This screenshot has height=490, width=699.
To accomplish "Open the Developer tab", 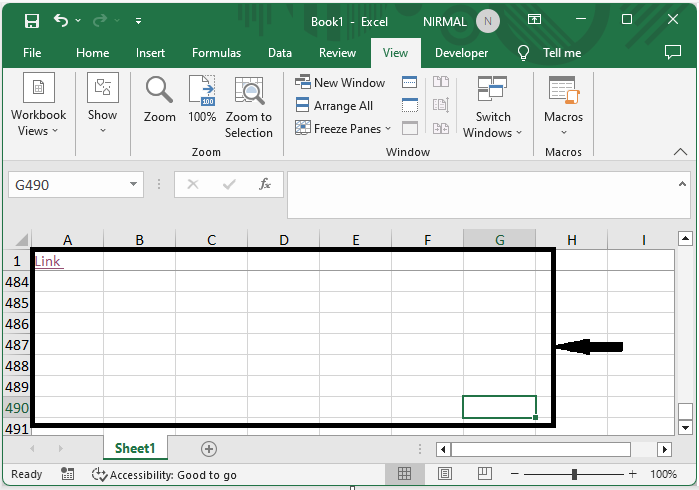I will [x=461, y=53].
